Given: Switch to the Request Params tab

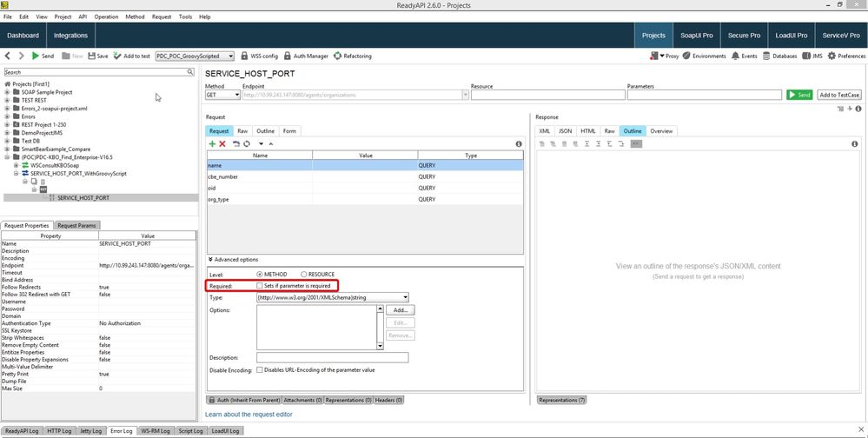Looking at the screenshot, I should click(76, 225).
